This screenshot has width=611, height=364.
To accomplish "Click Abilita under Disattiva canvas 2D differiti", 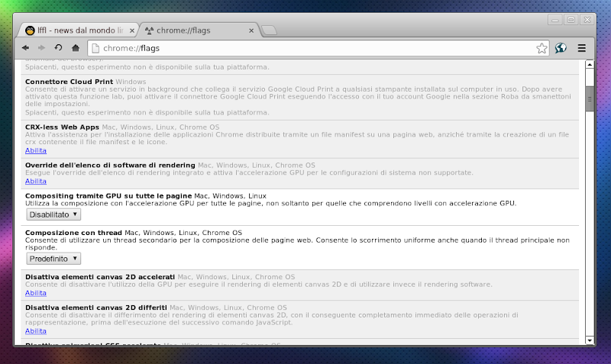I will click(x=36, y=331).
